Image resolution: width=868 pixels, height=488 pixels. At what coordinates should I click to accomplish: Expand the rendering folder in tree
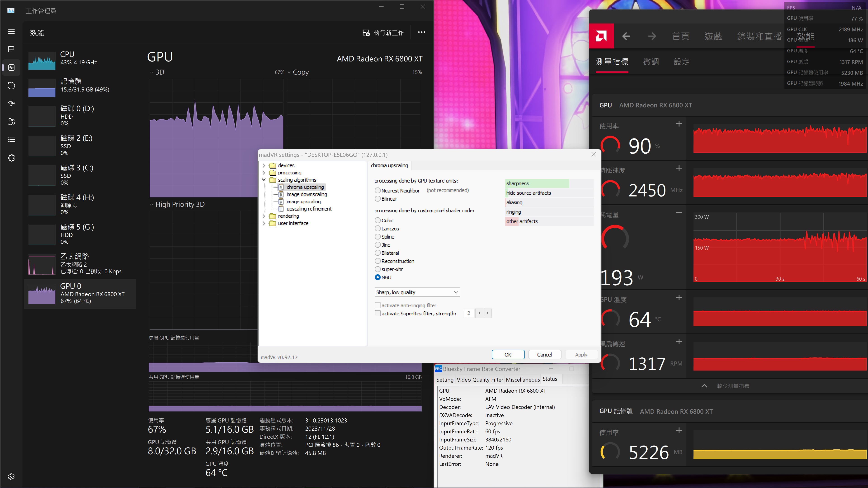click(264, 216)
